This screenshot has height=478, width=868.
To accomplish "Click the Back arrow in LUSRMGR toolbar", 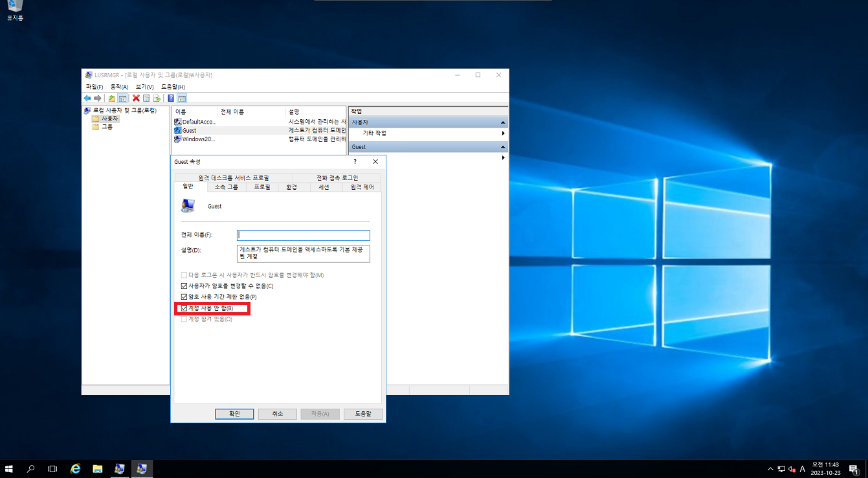I will coord(87,98).
